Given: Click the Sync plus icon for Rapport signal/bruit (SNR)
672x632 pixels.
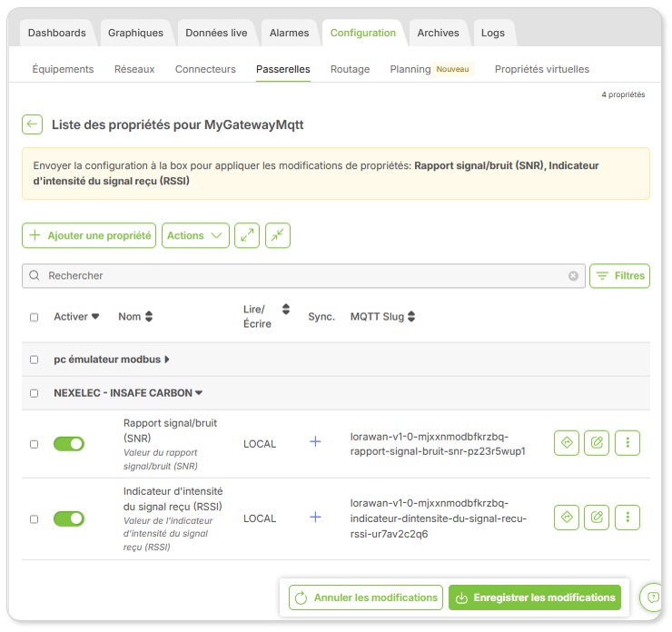Looking at the screenshot, I should pos(315,441).
